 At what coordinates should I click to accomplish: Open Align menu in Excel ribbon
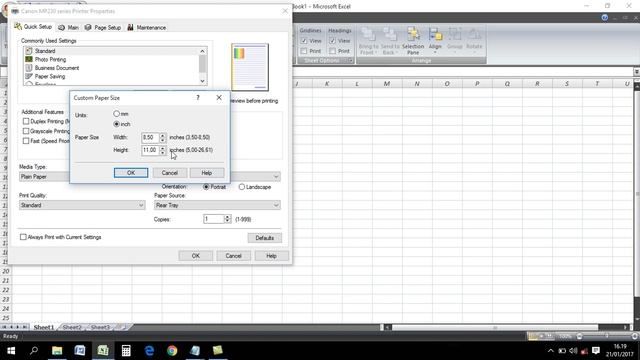pos(435,41)
